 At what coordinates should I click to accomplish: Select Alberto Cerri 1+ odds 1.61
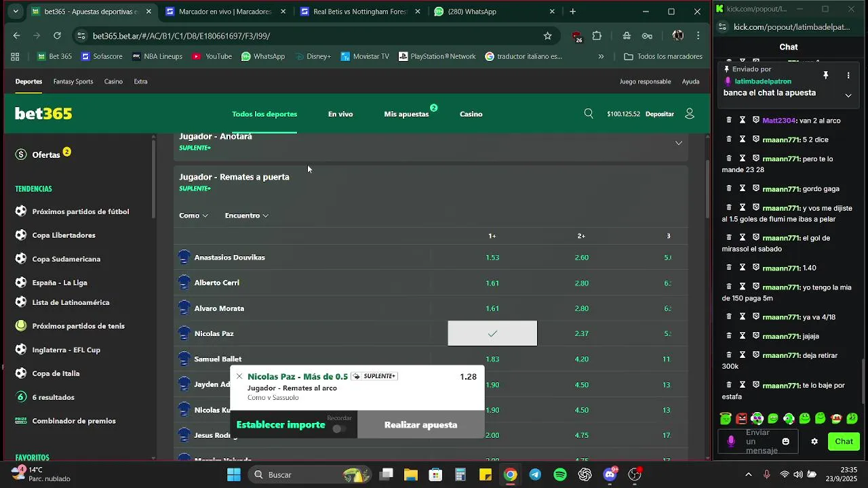click(492, 283)
